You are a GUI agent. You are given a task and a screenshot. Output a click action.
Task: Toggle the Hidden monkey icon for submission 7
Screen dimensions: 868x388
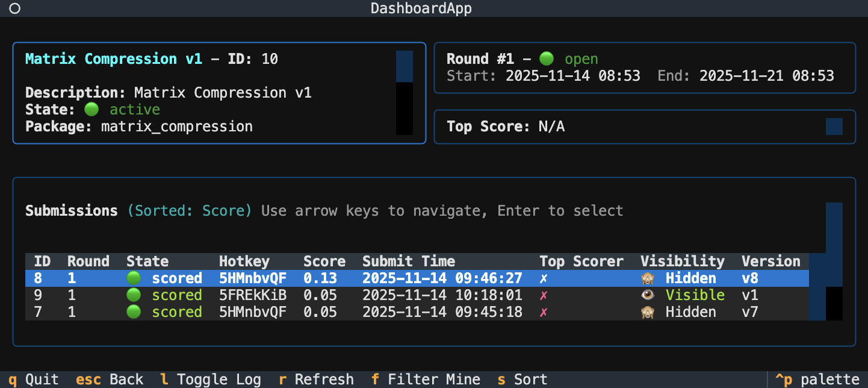click(x=648, y=312)
